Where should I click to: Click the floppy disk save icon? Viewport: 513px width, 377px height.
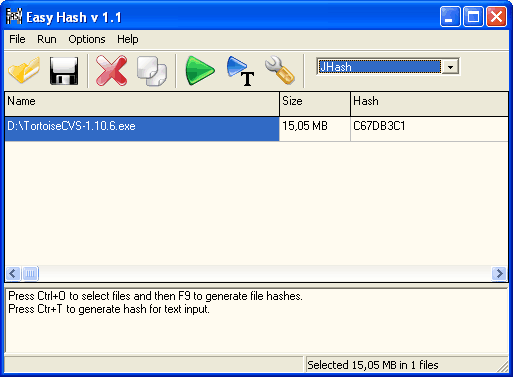coord(64,71)
